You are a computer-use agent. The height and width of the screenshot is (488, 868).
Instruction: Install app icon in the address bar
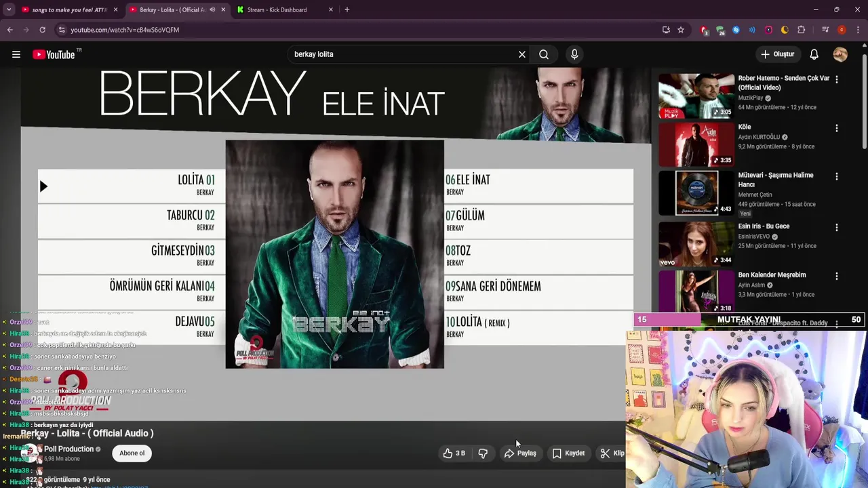click(666, 30)
